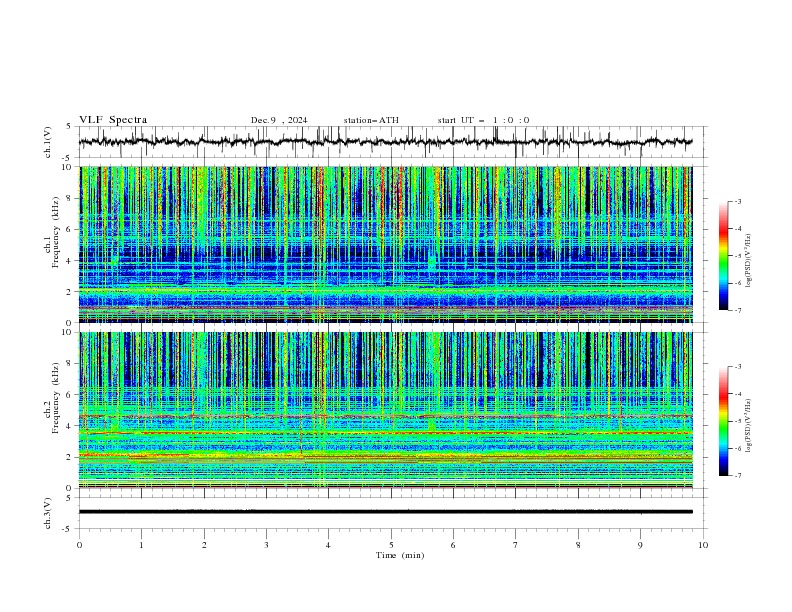Click the ch.2 frequency tick label "4"

(x=70, y=426)
